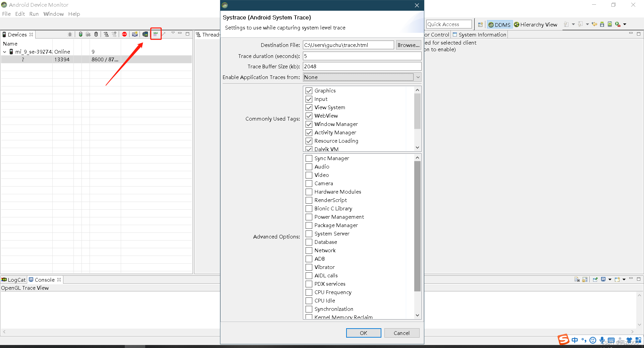Click the Android SDK Manager download icon

(x=602, y=24)
